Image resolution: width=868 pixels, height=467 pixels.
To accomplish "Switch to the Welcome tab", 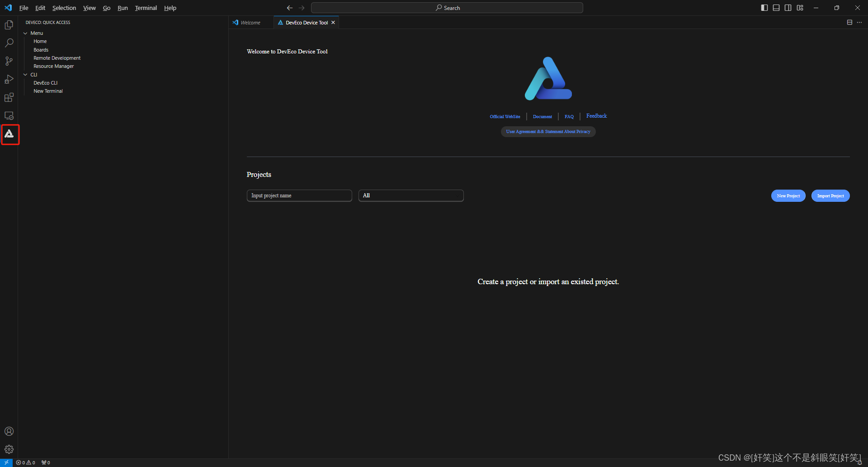I will coord(250,23).
